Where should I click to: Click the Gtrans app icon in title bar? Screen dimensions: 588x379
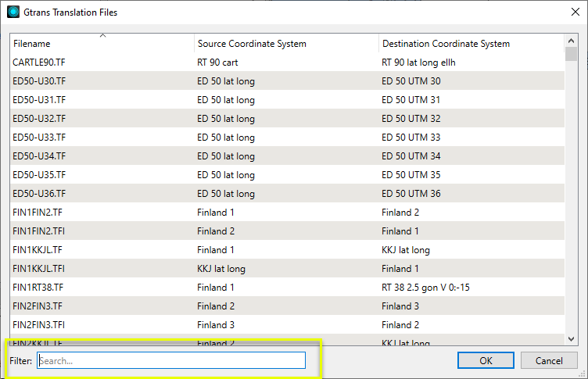coord(12,13)
